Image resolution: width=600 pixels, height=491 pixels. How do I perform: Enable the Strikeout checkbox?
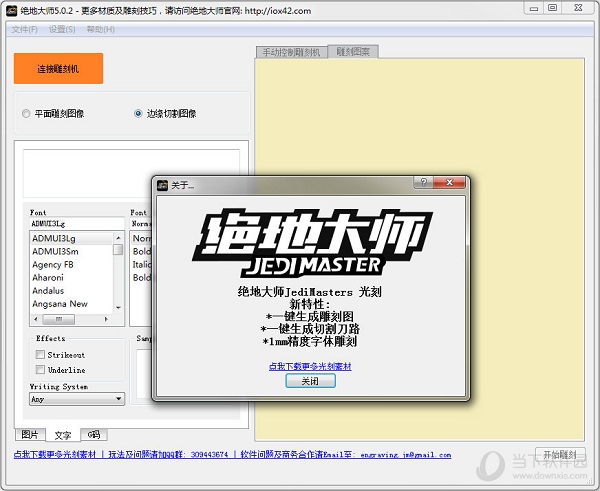click(40, 354)
